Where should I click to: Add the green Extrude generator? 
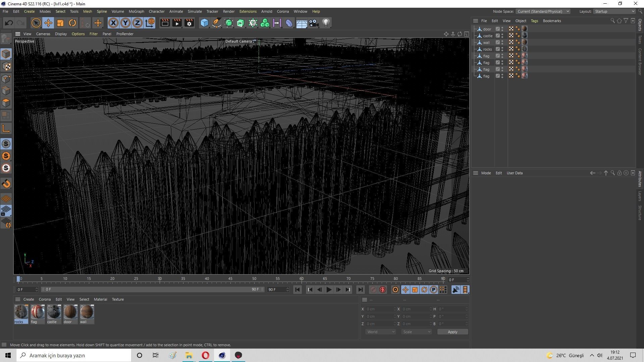pyautogui.click(x=241, y=23)
